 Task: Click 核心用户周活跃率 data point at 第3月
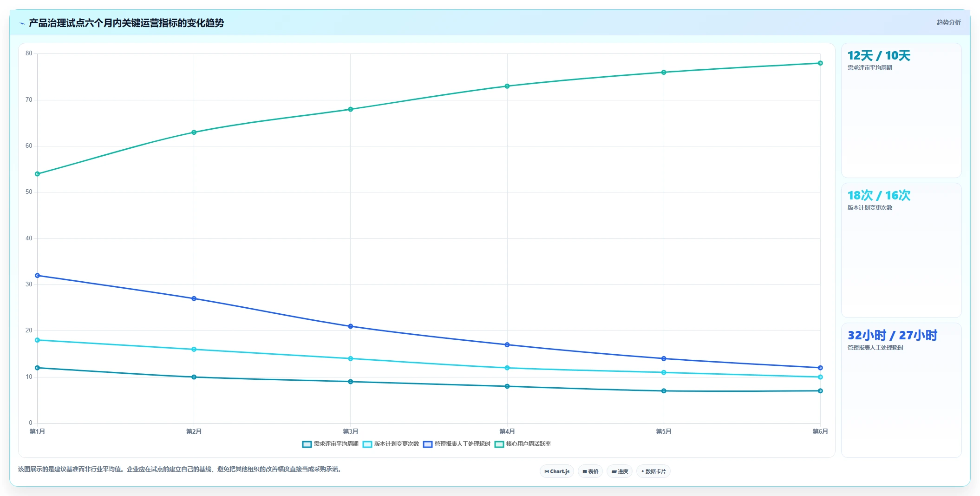coord(351,109)
